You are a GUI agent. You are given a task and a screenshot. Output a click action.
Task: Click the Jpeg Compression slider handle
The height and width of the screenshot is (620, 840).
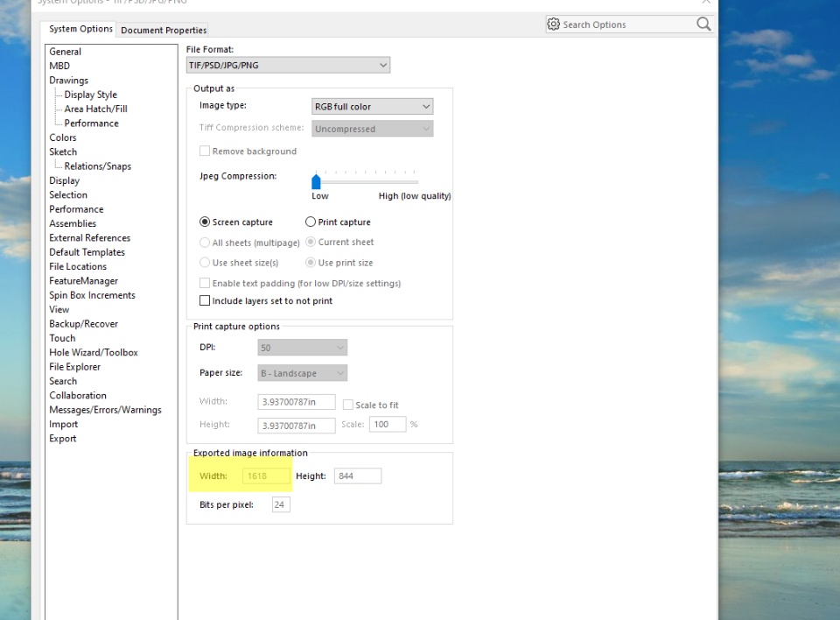tap(316, 182)
